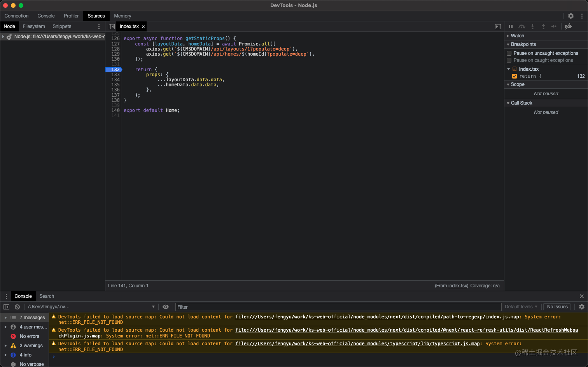Close the bottom drawer
The image size is (588, 367).
[582, 296]
